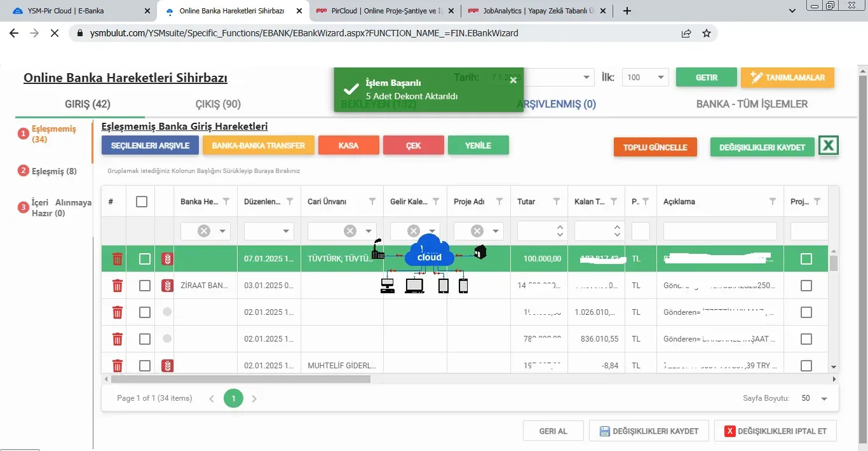
Task: Open filter icon on Proje Adı column
Action: tap(499, 202)
